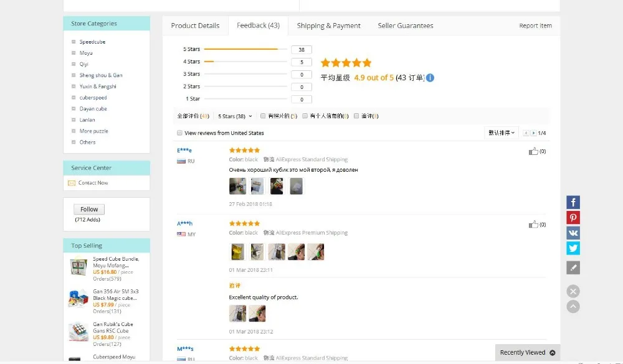Toggle the reviews-with-photos checkbox
This screenshot has height=364, width=623.
tap(263, 116)
